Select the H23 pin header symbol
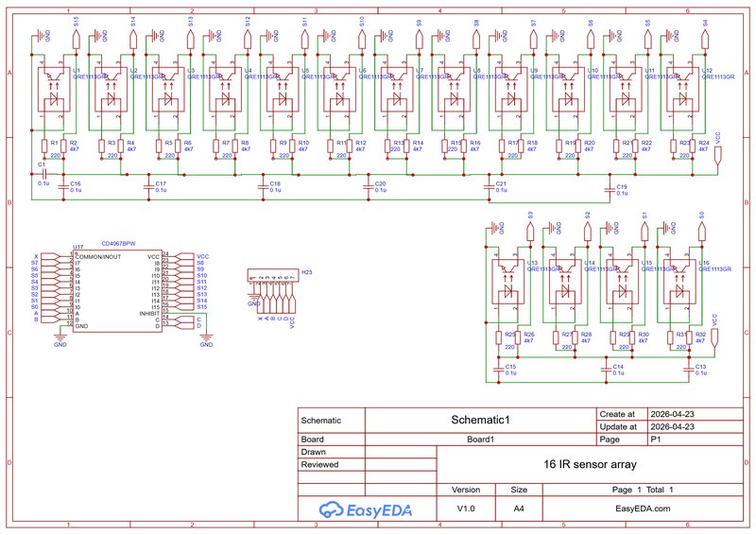This screenshot has height=535, width=756. click(272, 276)
